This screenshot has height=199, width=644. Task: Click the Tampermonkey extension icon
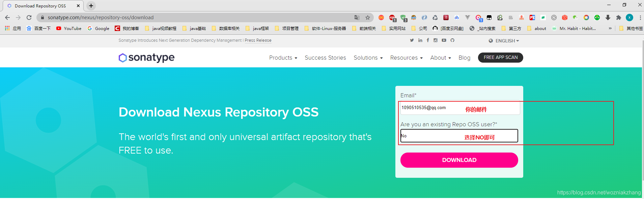[489, 18]
